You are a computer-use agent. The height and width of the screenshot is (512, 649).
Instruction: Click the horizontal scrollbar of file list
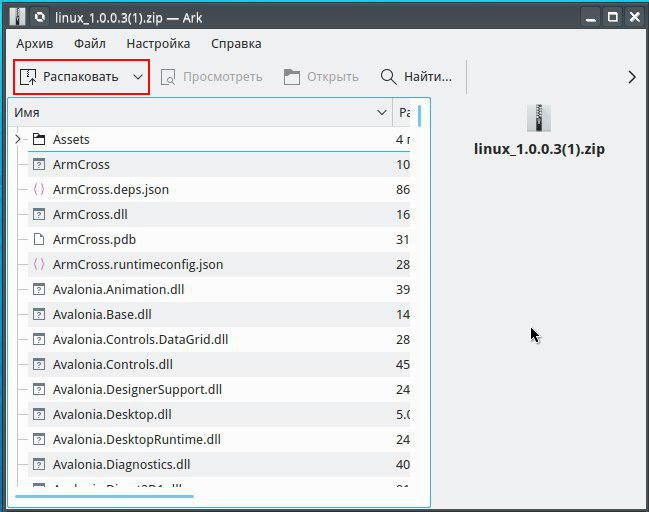[104, 496]
